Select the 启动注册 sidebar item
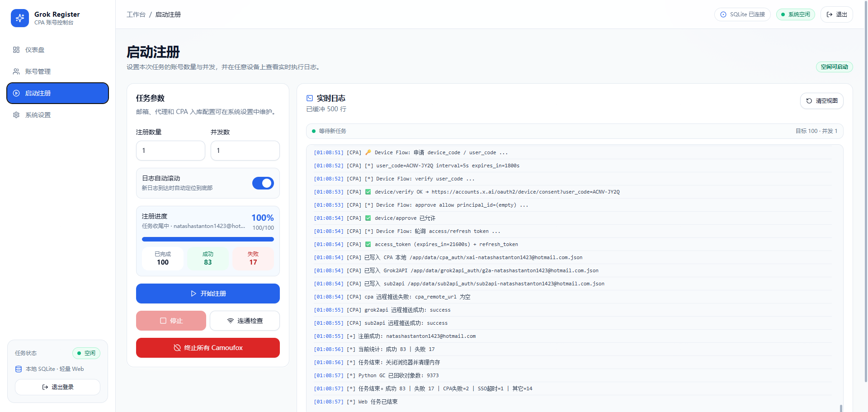Viewport: 868px width, 412px height. click(x=57, y=93)
